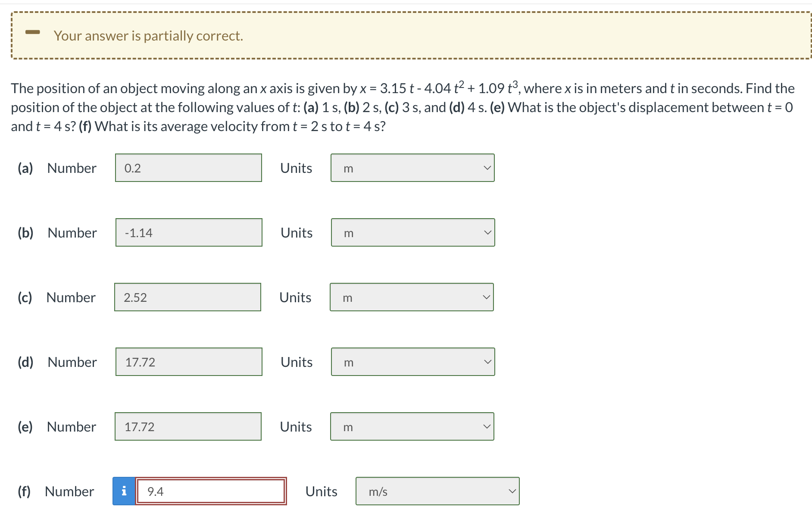Viewport: 812px width, 526px height.
Task: Click the partially correct status indicator icon
Action: [34, 31]
